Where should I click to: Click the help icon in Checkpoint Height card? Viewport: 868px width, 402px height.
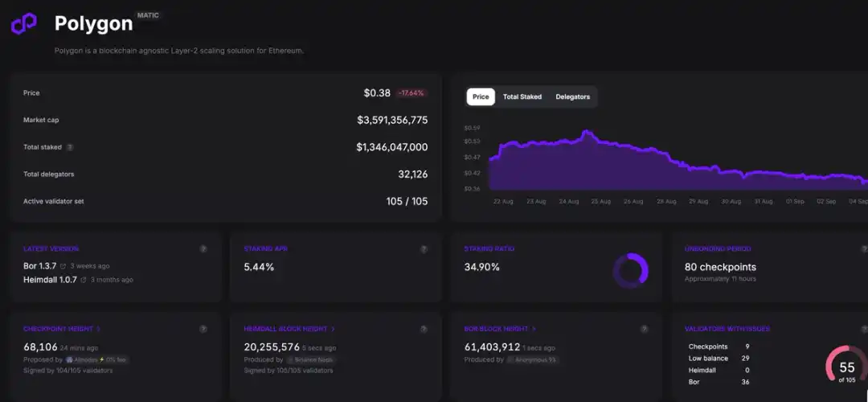coord(203,329)
